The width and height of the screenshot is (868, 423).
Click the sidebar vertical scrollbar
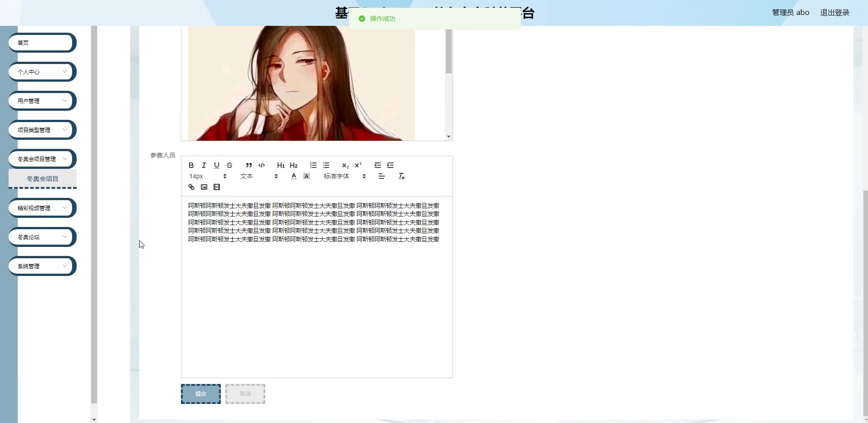point(94,215)
